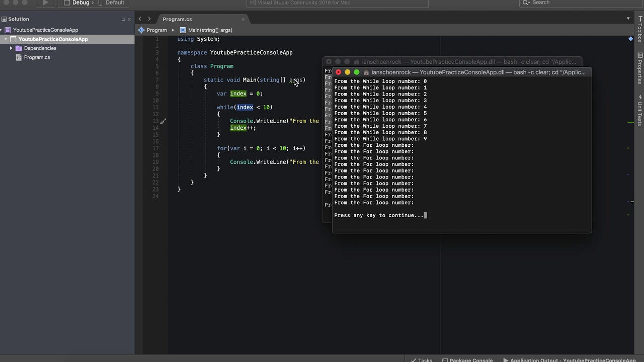This screenshot has height=362, width=644.
Task: Open the Program class breadcrumb
Action: coord(156,30)
